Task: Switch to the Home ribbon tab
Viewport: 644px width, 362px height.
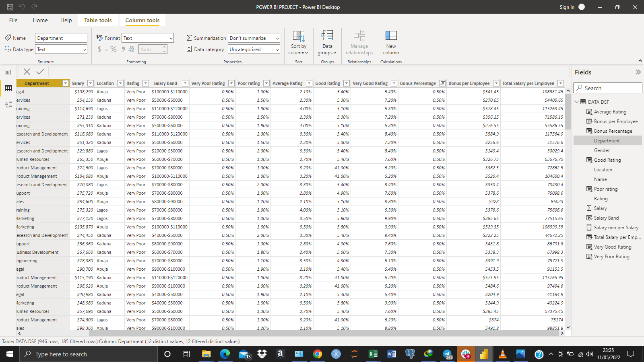Action: (40, 20)
